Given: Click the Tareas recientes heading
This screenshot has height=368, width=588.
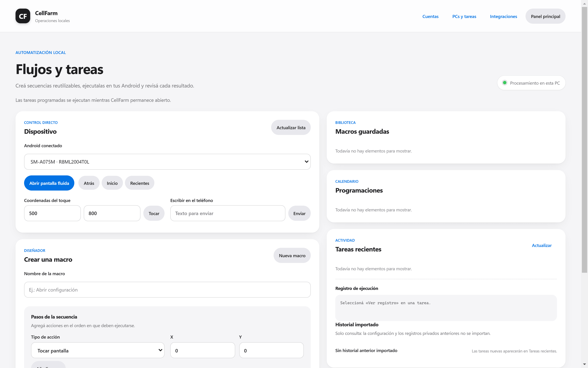Looking at the screenshot, I should click(358, 249).
